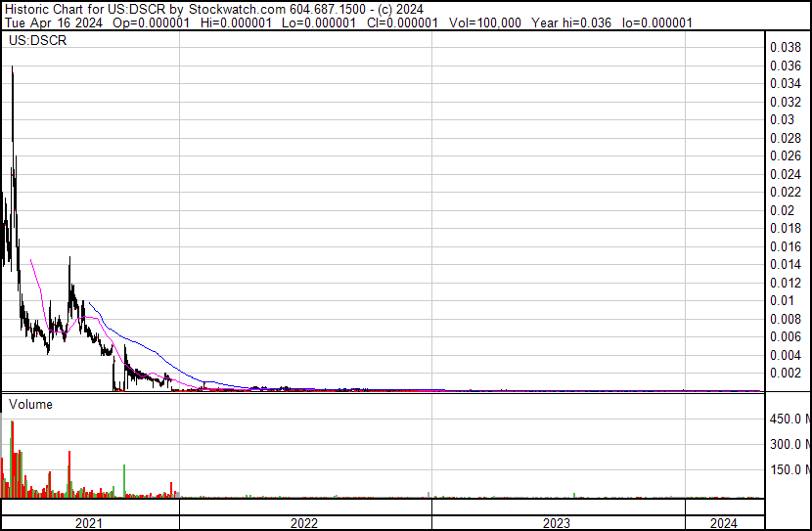The height and width of the screenshot is (531, 812).
Task: Select the 0.02 price axis label
Action: [x=782, y=210]
